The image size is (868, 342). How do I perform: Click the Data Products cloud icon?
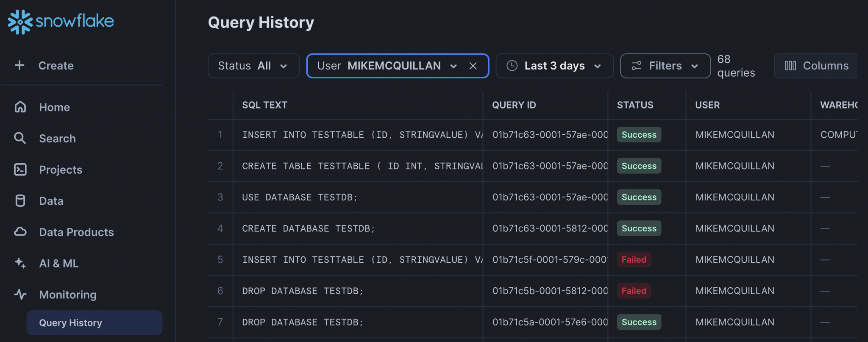tap(20, 232)
